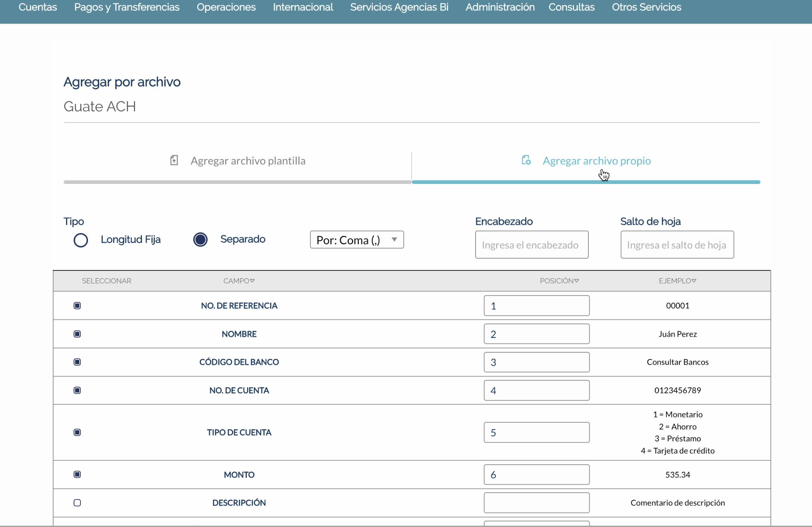Open the Administración menu
The width and height of the screenshot is (812, 527).
click(x=500, y=7)
